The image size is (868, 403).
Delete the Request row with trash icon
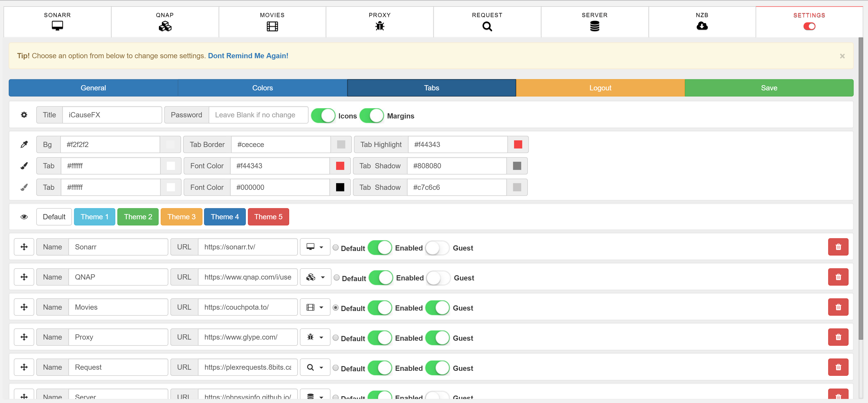(x=838, y=367)
